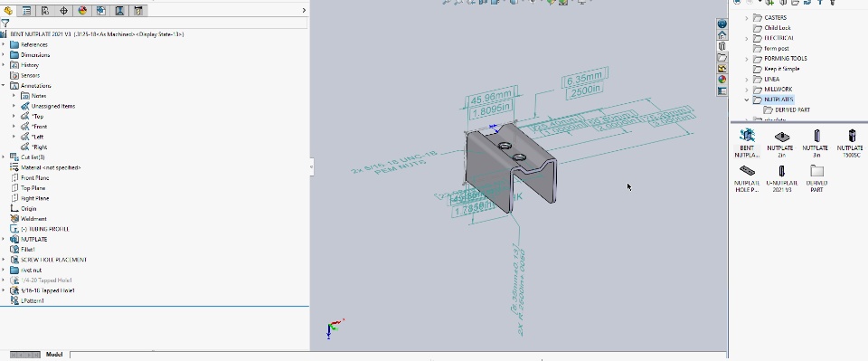Select the U-NUTPLATE 2021 V3 library part

pyautogui.click(x=781, y=178)
